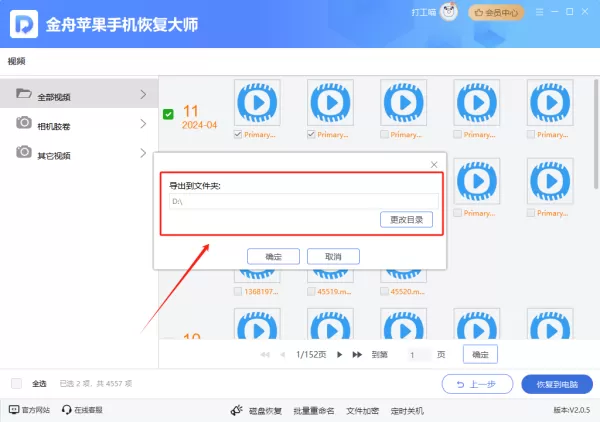This screenshot has height=422, width=600.
Task: Open the 批量重命名 tool
Action: 314,411
